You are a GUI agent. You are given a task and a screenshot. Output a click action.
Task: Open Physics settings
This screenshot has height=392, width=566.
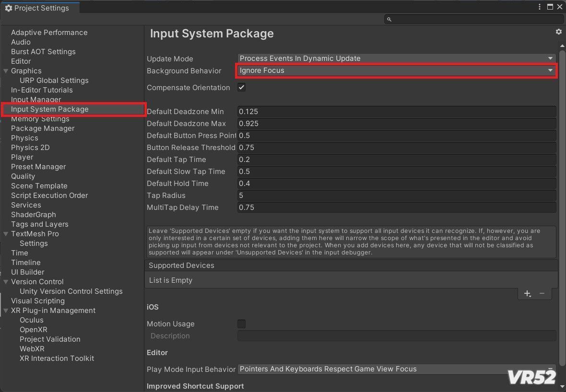24,138
